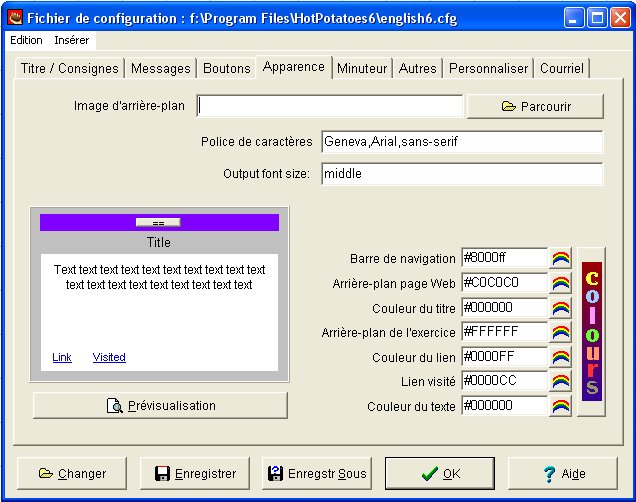Viewport: 636px width, 502px height.
Task: Switch to the Boutons tab
Action: click(x=227, y=68)
